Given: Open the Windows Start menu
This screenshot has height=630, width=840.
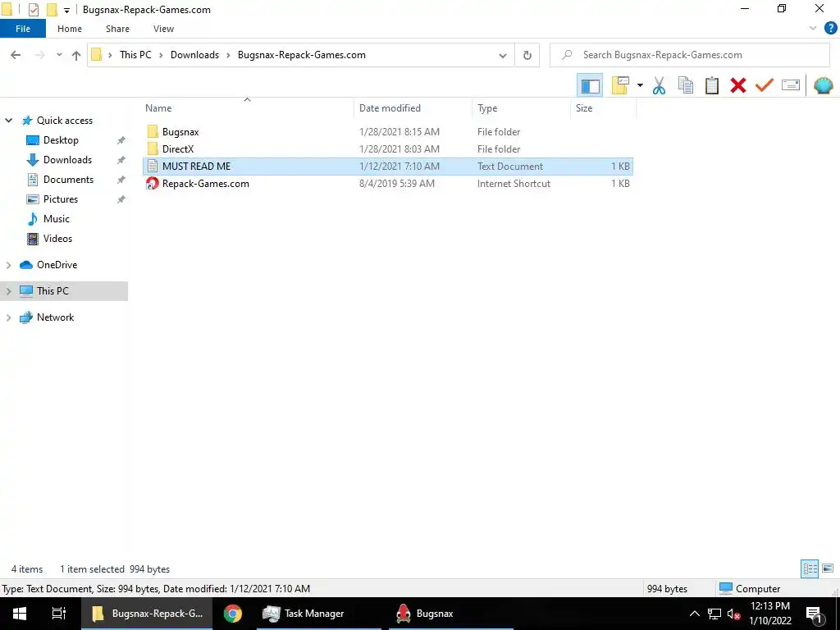Looking at the screenshot, I should [x=20, y=614].
